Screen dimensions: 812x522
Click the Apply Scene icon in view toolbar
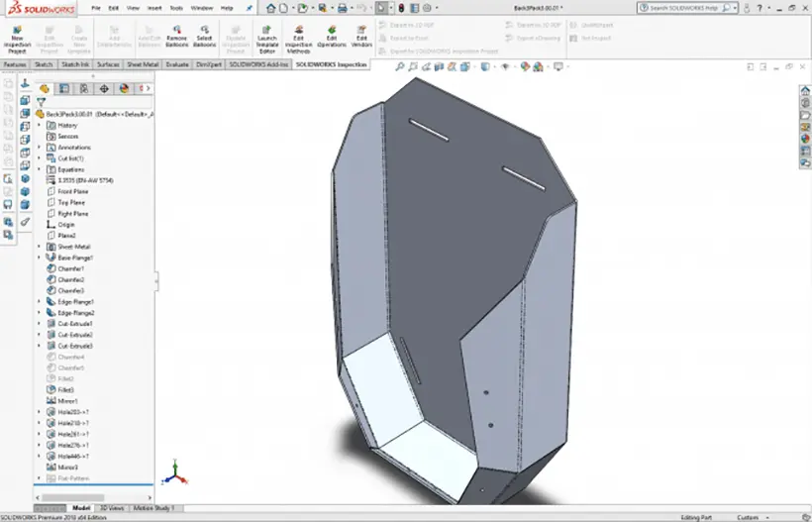pyautogui.click(x=538, y=66)
